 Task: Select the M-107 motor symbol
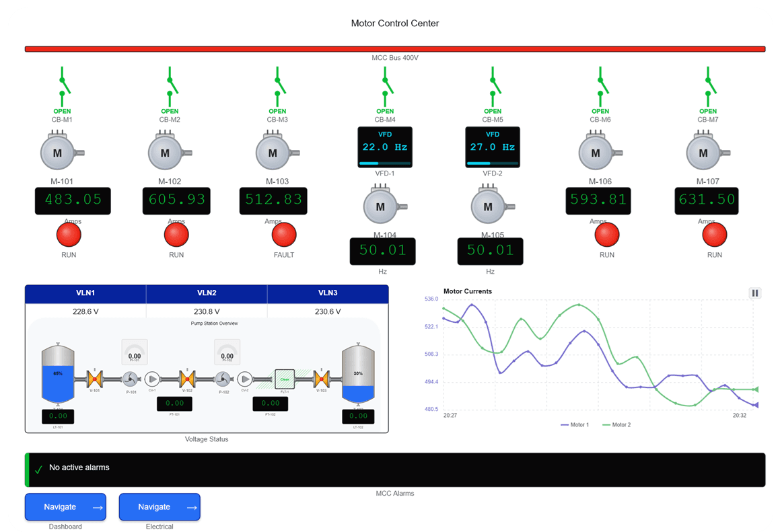click(708, 150)
